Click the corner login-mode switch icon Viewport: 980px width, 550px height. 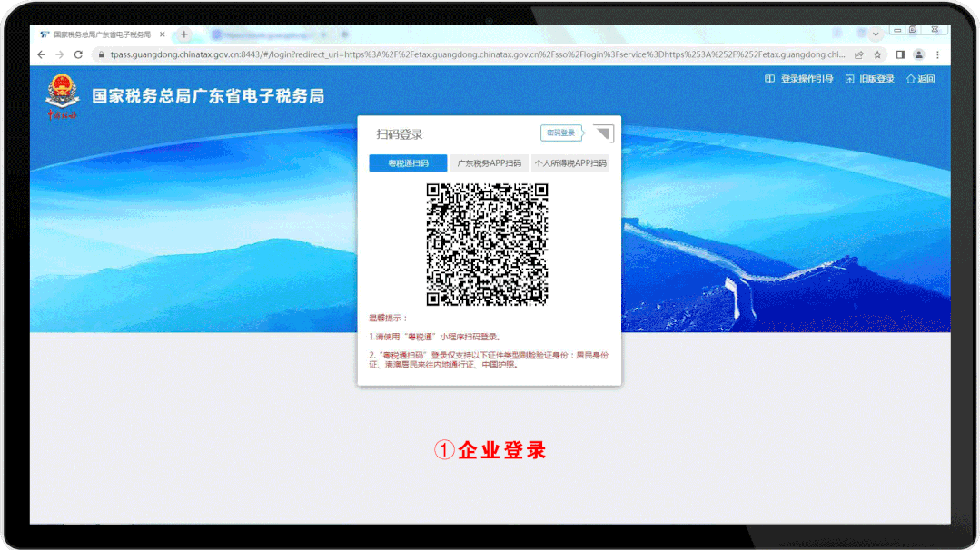(x=603, y=133)
